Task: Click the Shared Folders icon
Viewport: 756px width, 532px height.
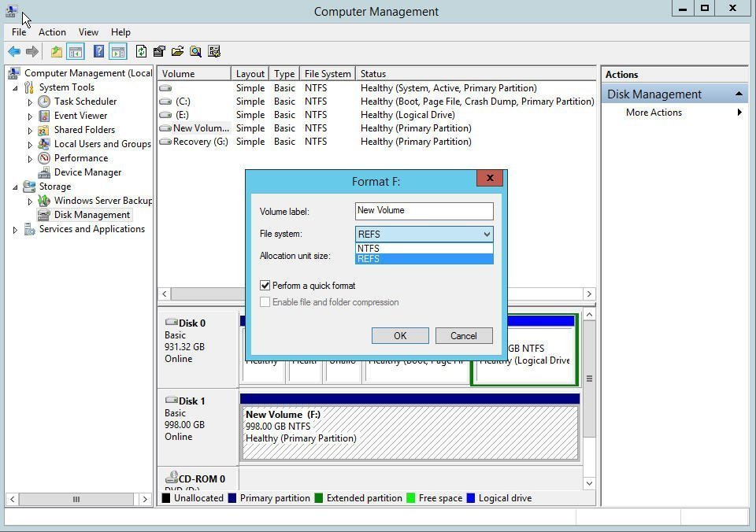Action: coord(44,130)
